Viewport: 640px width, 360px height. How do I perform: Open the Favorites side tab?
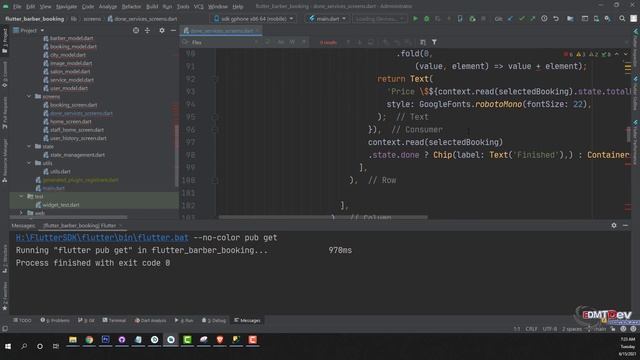click(4, 296)
